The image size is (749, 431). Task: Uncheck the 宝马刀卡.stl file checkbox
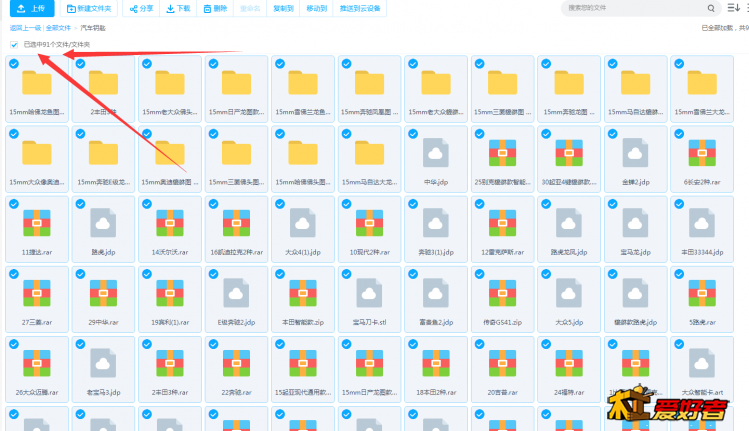point(347,274)
